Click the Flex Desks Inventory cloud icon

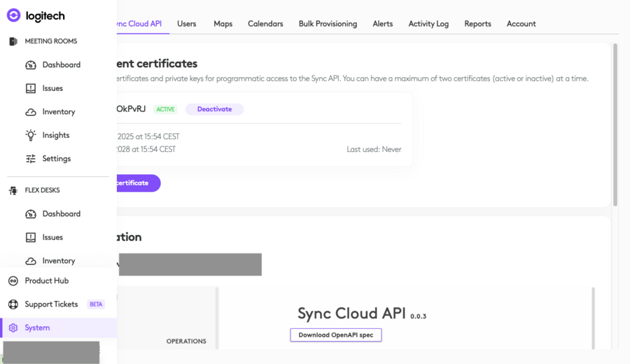click(x=31, y=261)
